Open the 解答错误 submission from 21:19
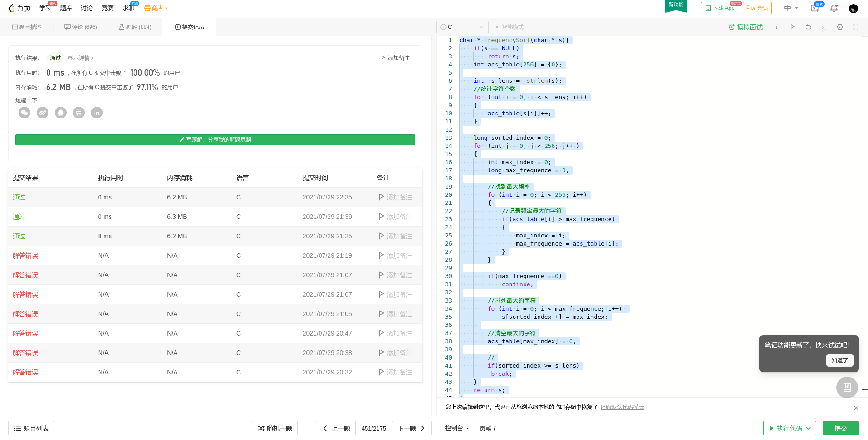 (x=25, y=255)
